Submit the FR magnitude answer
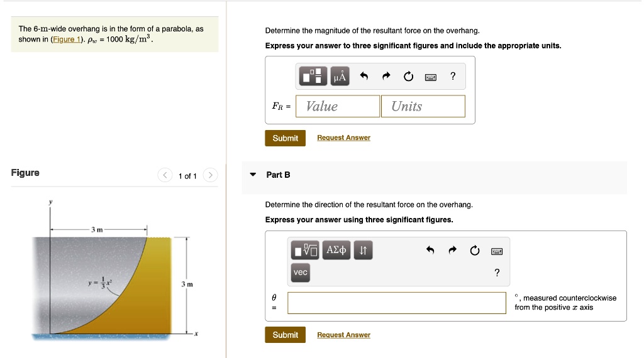The width and height of the screenshot is (644, 358). click(x=285, y=138)
